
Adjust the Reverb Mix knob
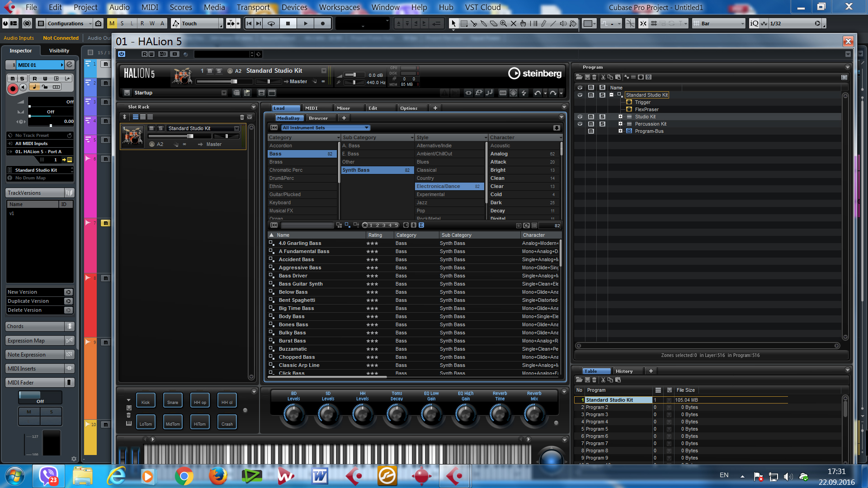tap(534, 414)
